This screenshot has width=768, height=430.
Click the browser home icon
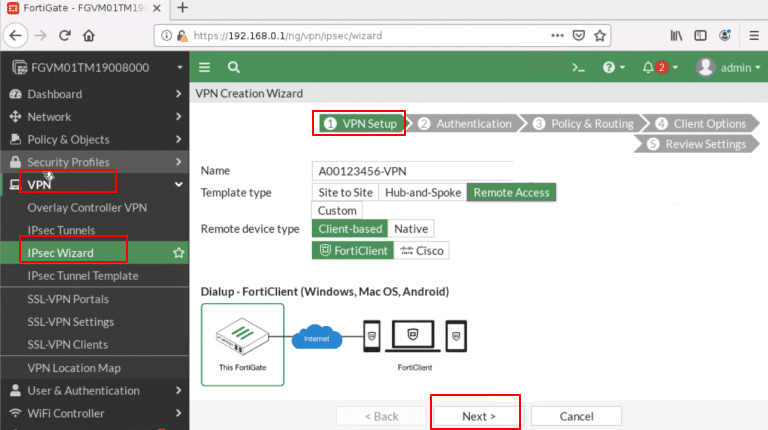89,35
